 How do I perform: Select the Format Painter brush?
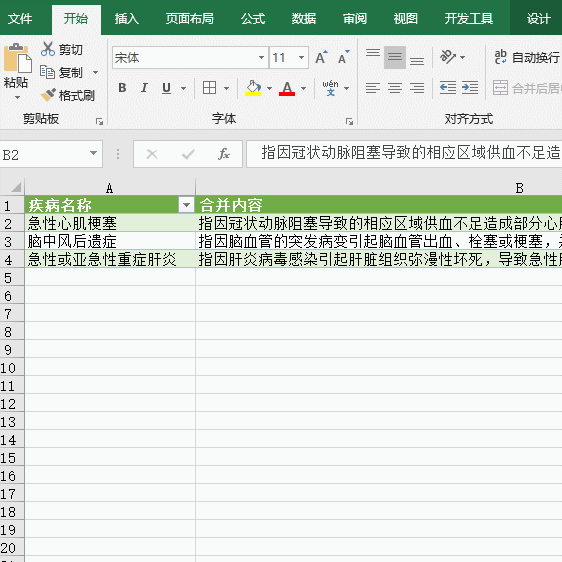pyautogui.click(x=48, y=95)
